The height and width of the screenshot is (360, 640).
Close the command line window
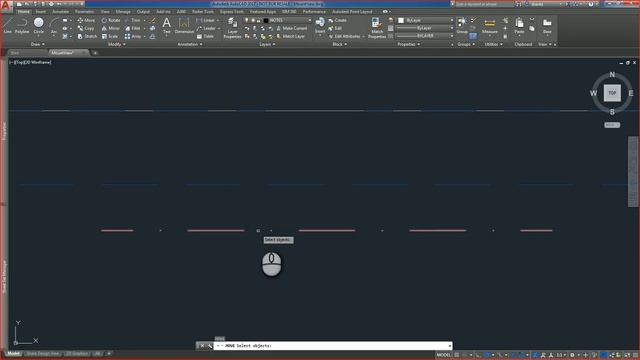(202, 346)
